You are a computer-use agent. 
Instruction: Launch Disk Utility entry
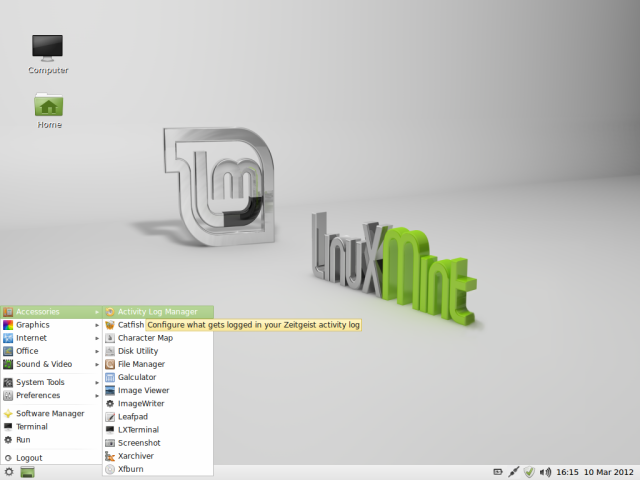click(158, 351)
